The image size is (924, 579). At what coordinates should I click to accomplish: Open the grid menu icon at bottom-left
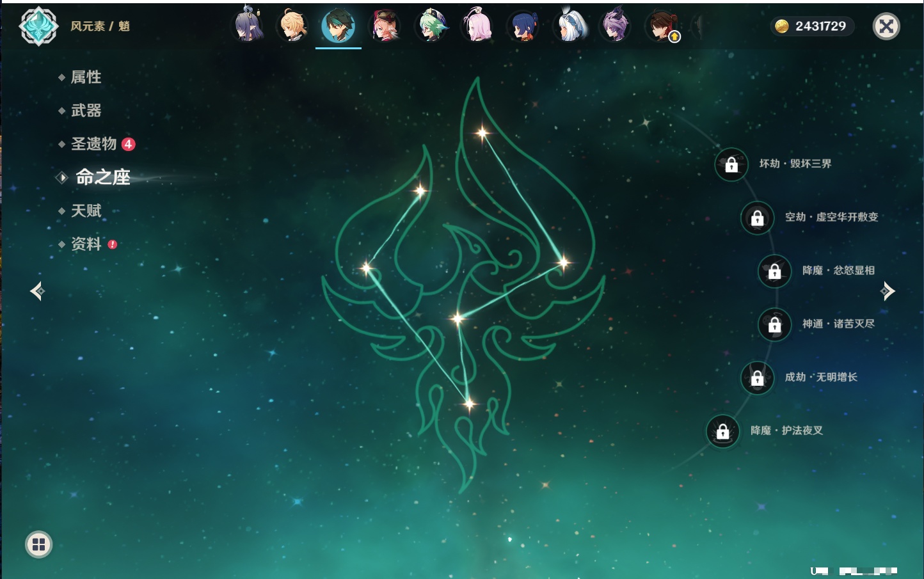(x=38, y=544)
